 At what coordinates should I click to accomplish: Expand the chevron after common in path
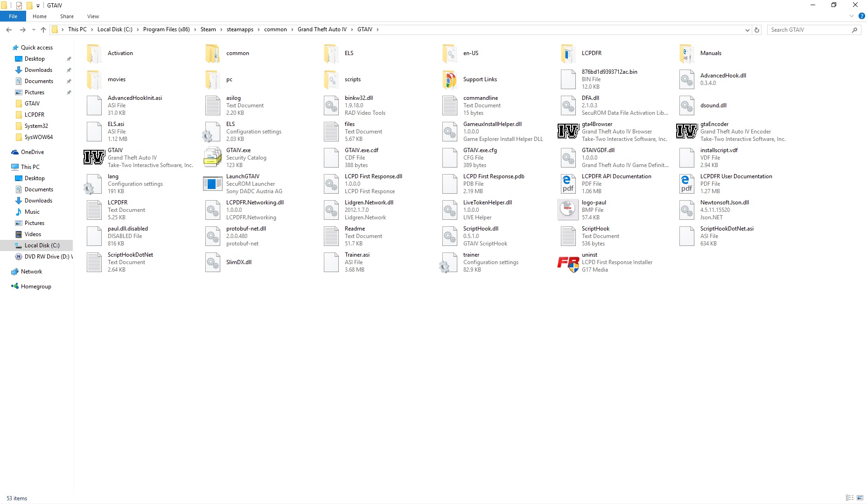point(293,29)
